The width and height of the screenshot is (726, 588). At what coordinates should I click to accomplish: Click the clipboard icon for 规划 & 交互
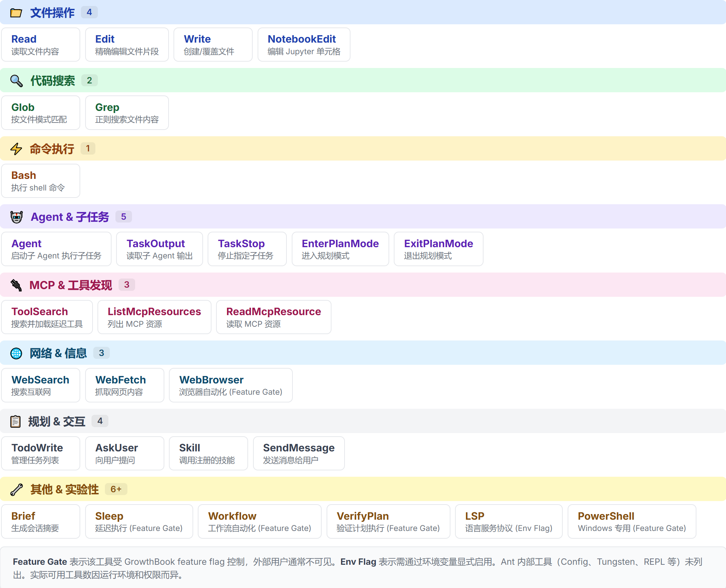[x=15, y=421]
